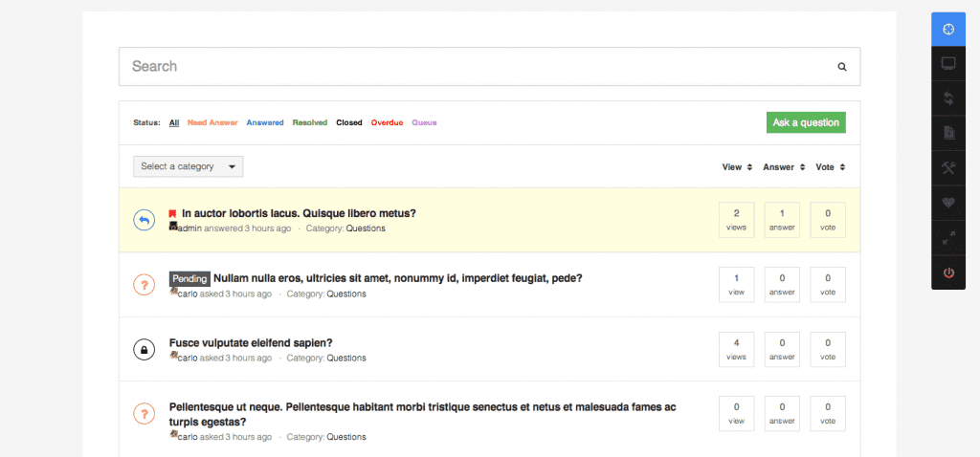The image size is (980, 457).
Task: Click the heart icon in right sidebar
Action: (948, 204)
